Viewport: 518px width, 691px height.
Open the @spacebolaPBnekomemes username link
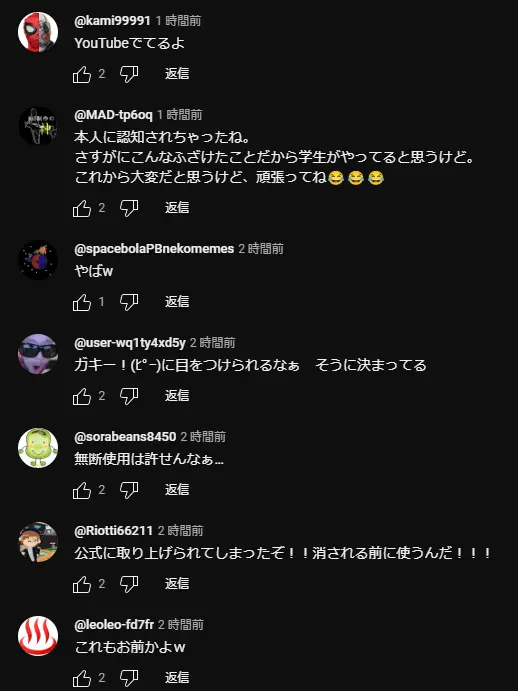154,249
